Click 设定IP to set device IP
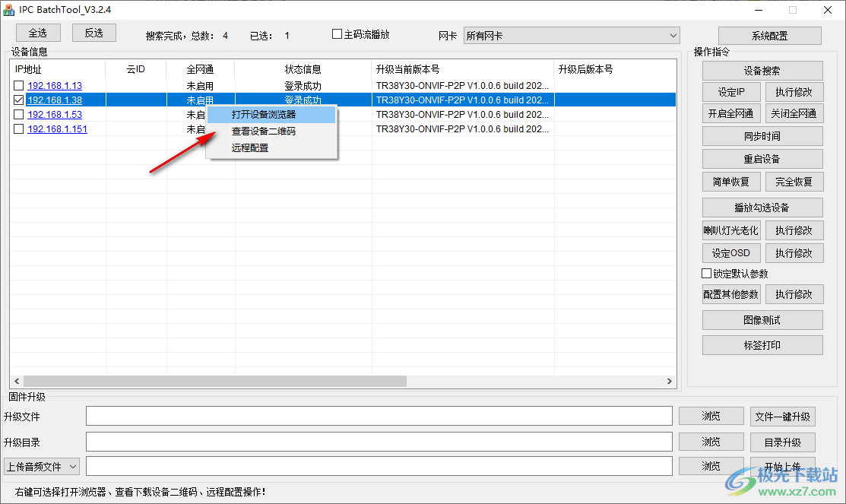The height and width of the screenshot is (504, 846). [x=730, y=92]
